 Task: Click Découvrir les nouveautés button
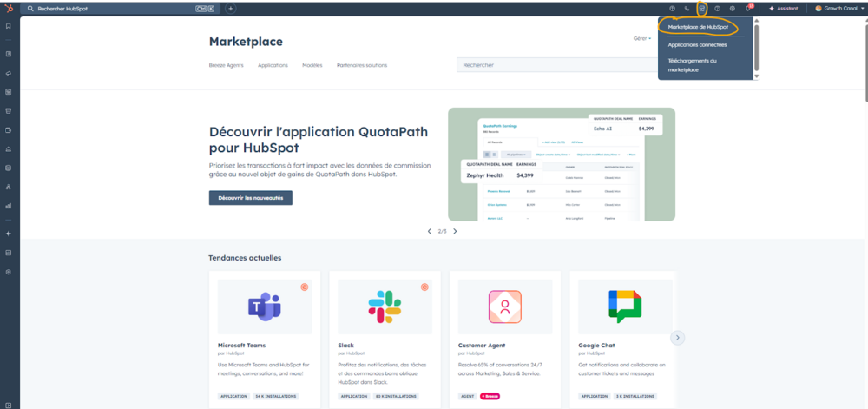tap(250, 198)
